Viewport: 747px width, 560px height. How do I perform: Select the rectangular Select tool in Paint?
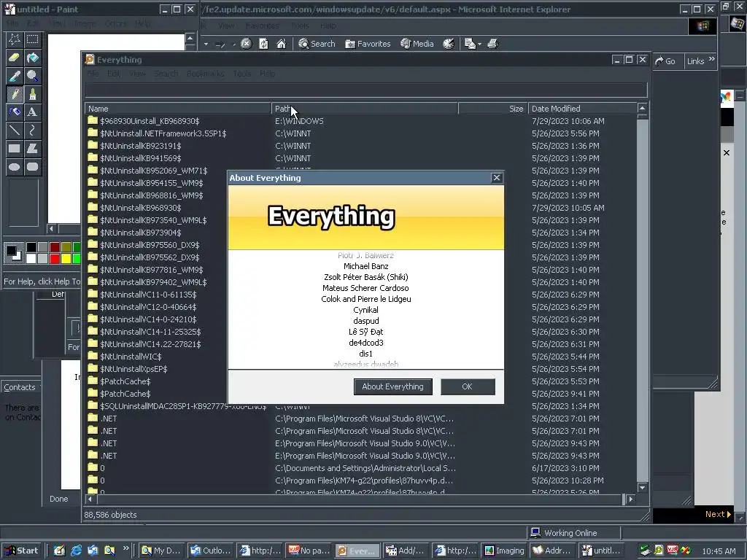tap(32, 39)
